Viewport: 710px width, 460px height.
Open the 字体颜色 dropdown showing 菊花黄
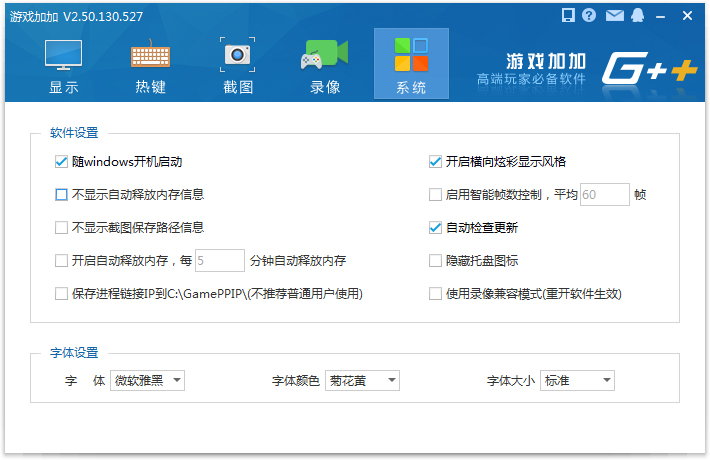(x=362, y=381)
